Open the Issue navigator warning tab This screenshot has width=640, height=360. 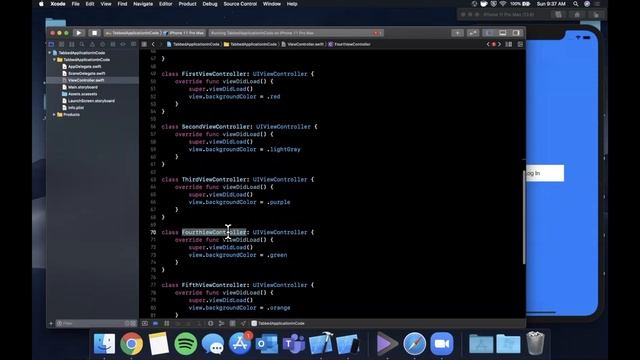(92, 44)
